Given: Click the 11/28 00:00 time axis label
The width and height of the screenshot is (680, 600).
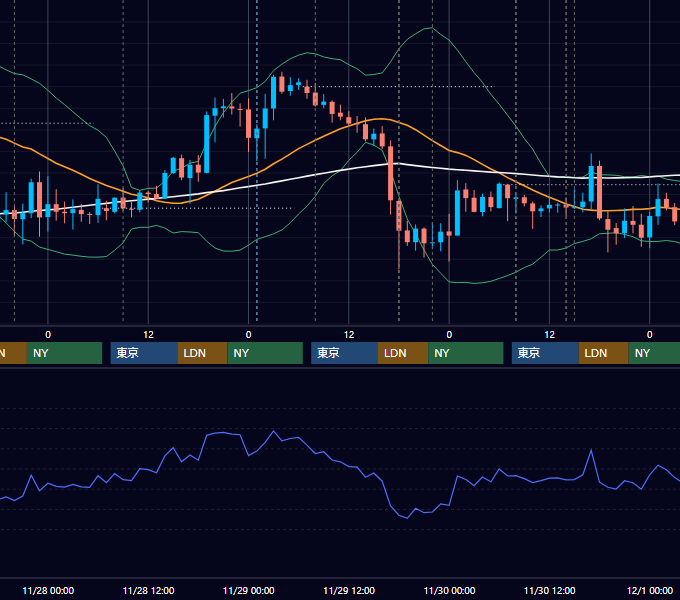Looking at the screenshot, I should [48, 590].
